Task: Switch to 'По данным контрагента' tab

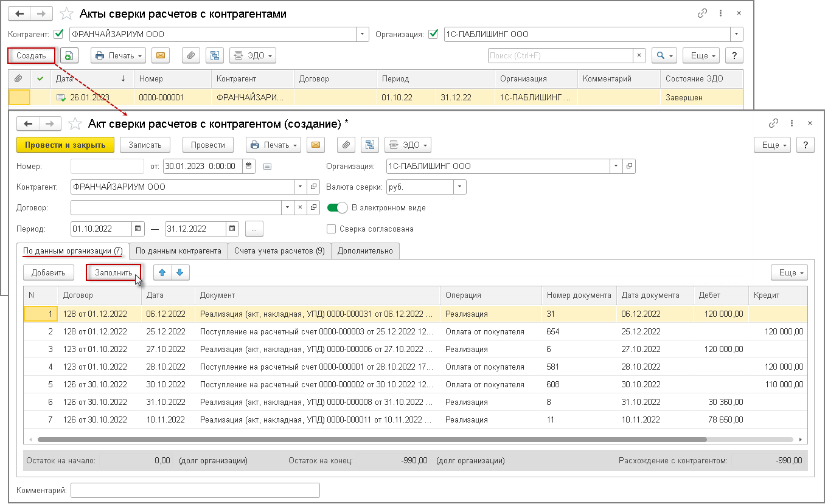Action: click(x=178, y=250)
